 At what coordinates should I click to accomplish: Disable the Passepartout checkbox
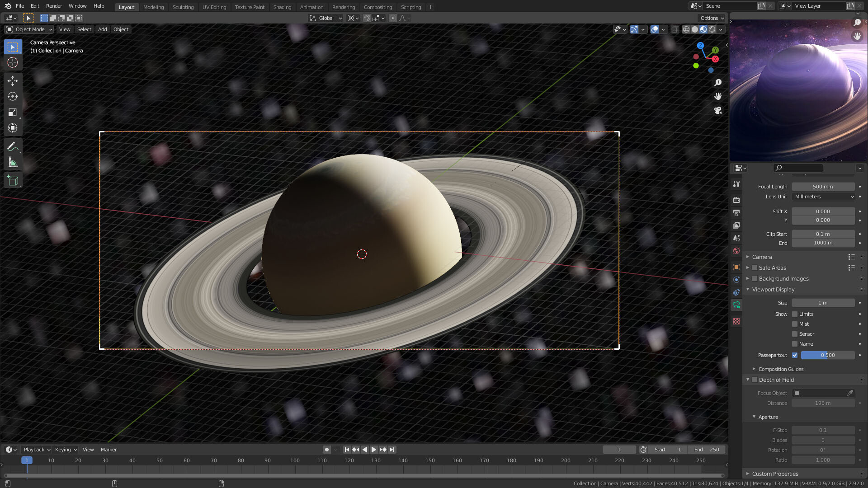[795, 355]
